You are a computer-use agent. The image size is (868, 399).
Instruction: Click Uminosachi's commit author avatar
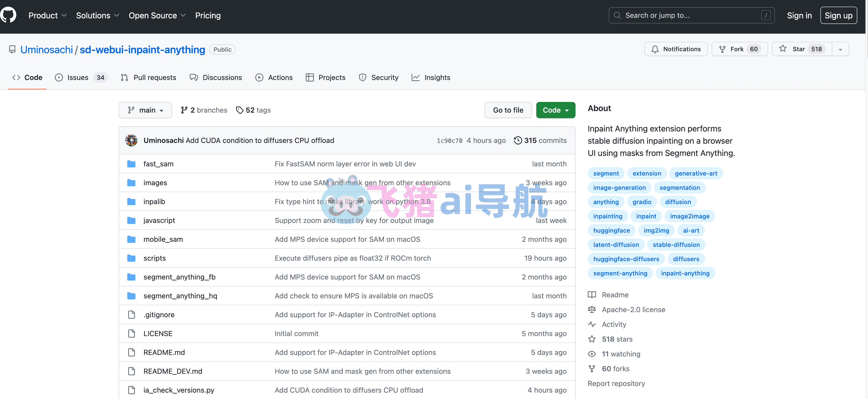pos(131,140)
